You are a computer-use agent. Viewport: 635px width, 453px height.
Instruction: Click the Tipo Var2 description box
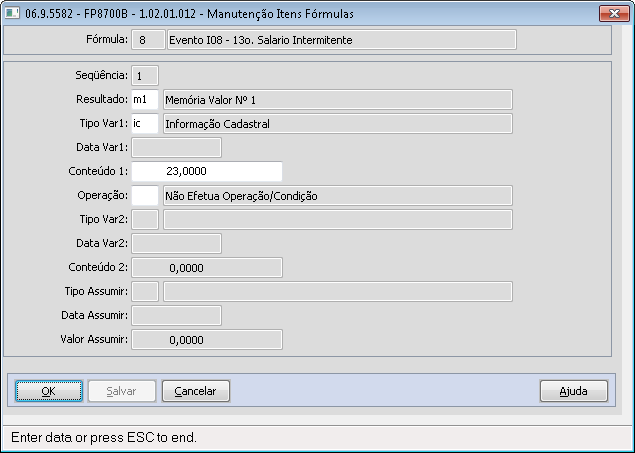pyautogui.click(x=338, y=219)
